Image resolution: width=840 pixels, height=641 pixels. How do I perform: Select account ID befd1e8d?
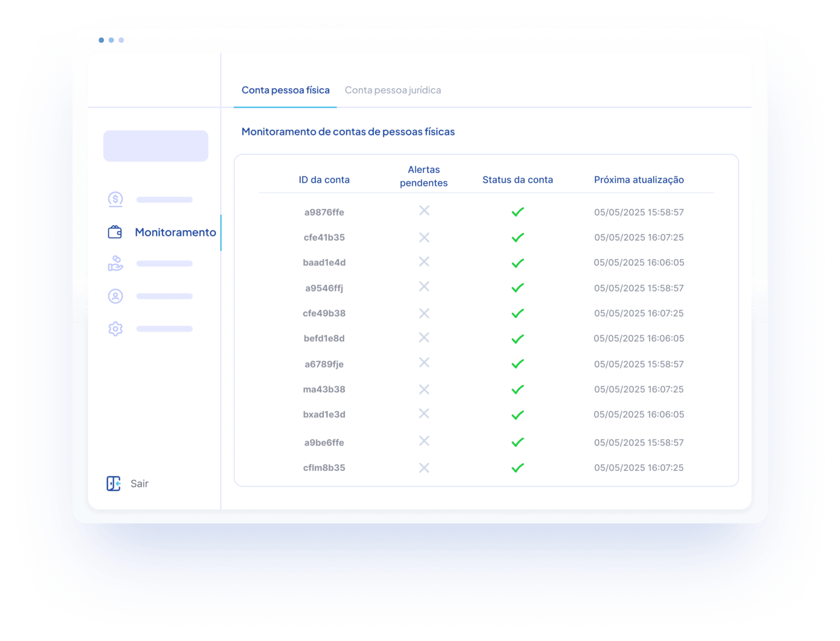click(324, 339)
